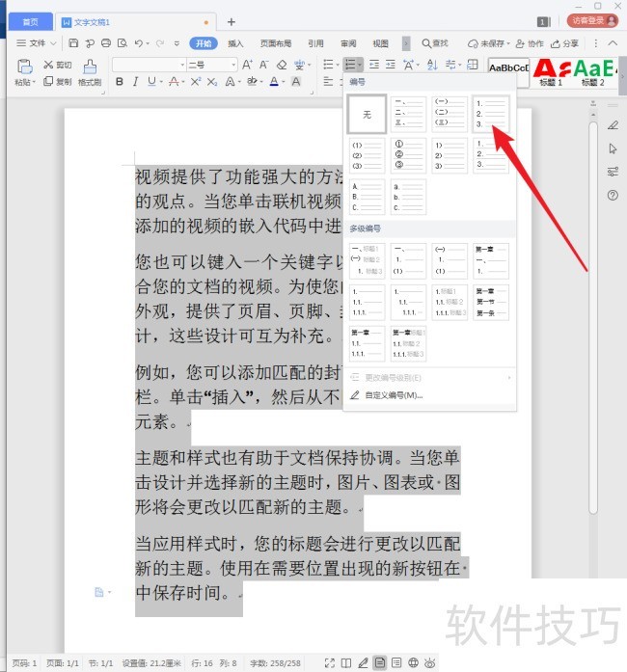Click the pencil icon in right sidebar
The height and width of the screenshot is (672, 627).
coord(613,125)
